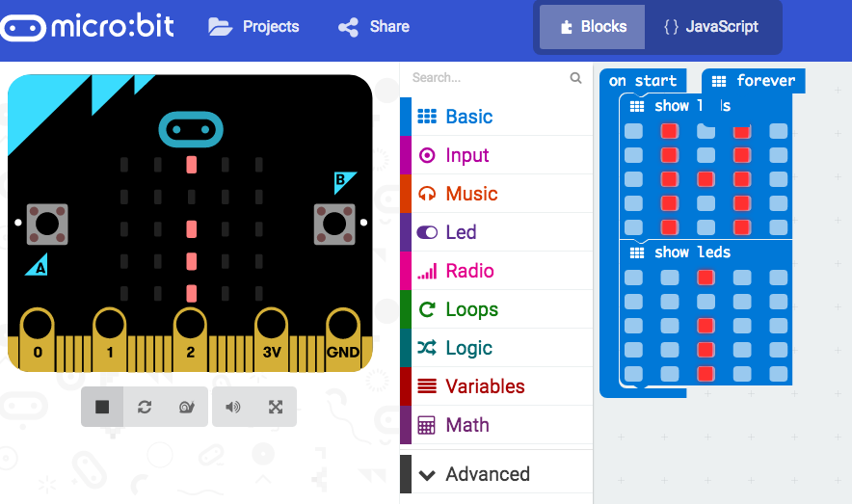Open the Variables blocks category
Image resolution: width=852 pixels, height=504 pixels.
484,386
